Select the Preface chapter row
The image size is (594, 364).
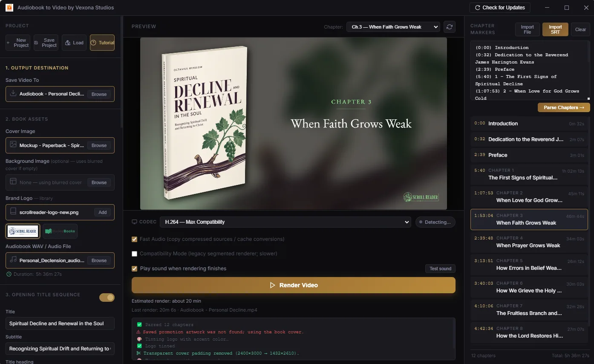click(529, 155)
